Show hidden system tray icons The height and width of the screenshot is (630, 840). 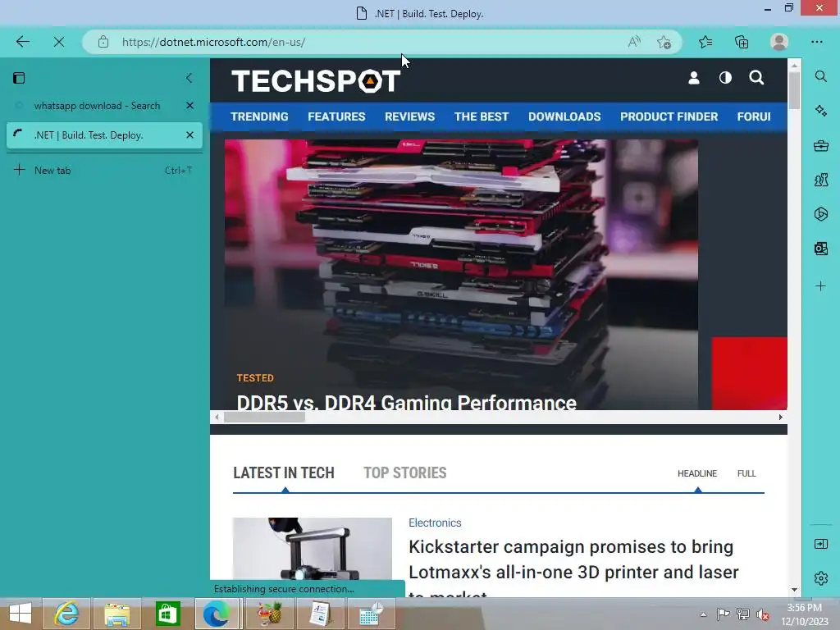703,614
